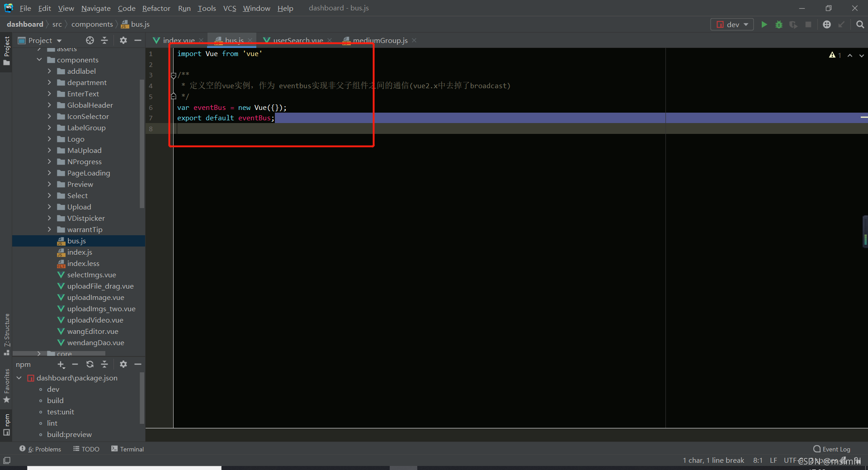Go to previous highlighted error arrow
The width and height of the screenshot is (868, 470).
[850, 55]
